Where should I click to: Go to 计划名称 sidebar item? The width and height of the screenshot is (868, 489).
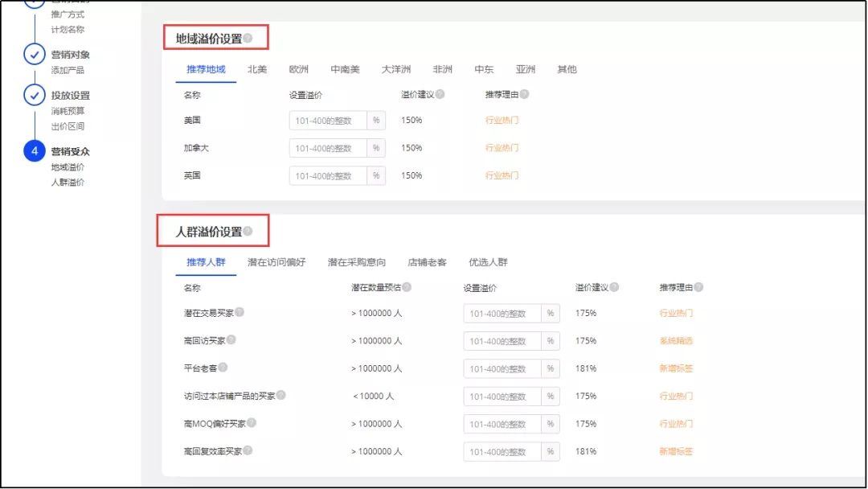(x=68, y=29)
